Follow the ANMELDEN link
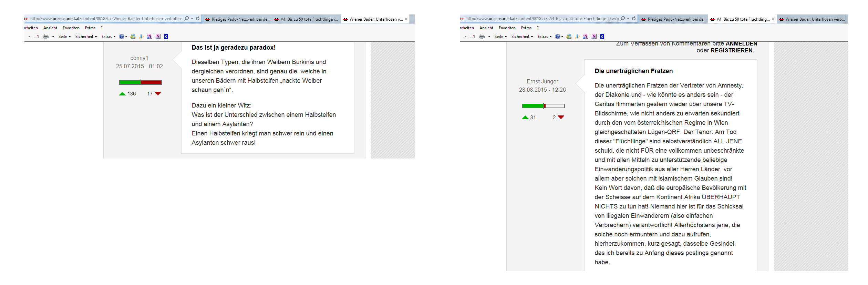Screen dimensions: 868x285 [741, 44]
